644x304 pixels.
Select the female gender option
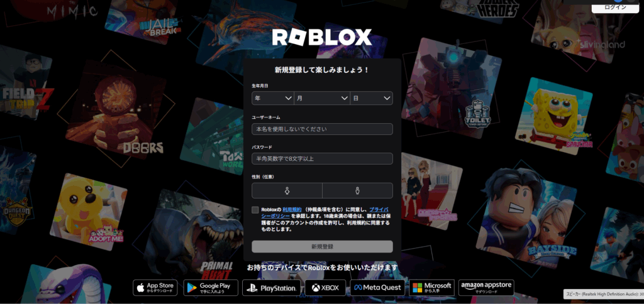coord(287,190)
